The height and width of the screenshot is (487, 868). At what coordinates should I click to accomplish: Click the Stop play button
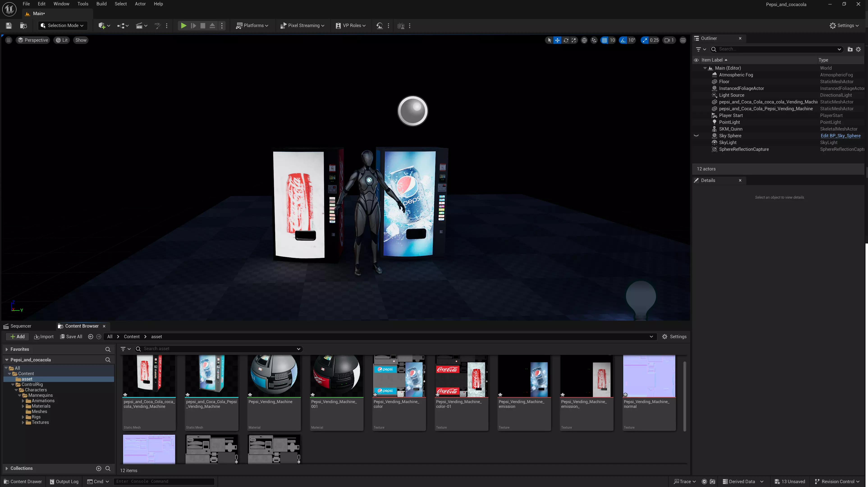[202, 26]
